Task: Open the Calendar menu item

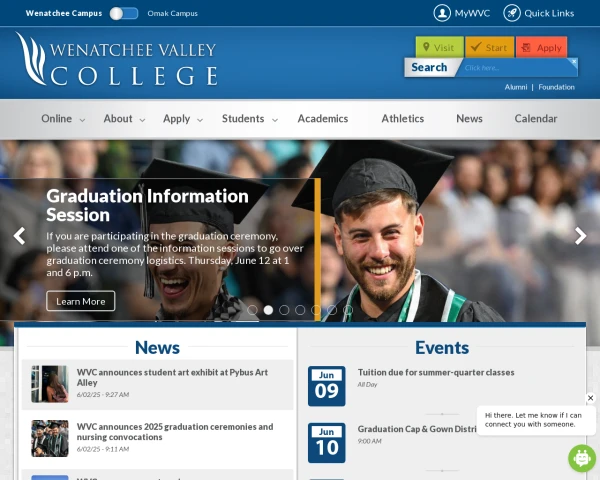Action: (536, 119)
